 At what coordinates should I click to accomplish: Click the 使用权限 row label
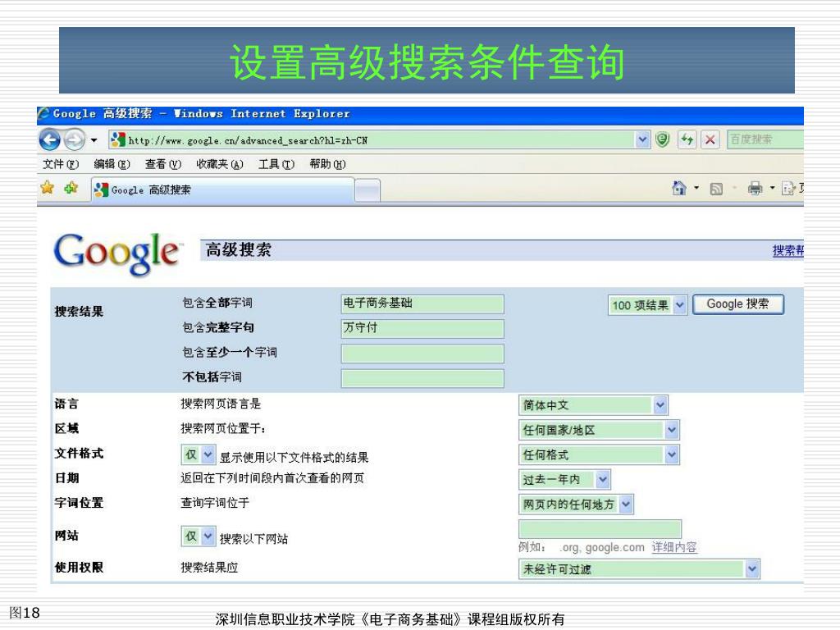click(79, 568)
